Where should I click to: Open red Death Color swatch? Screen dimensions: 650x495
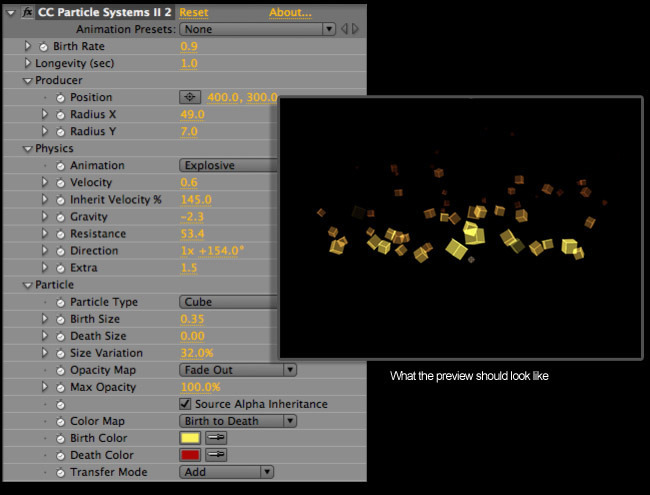(190, 455)
